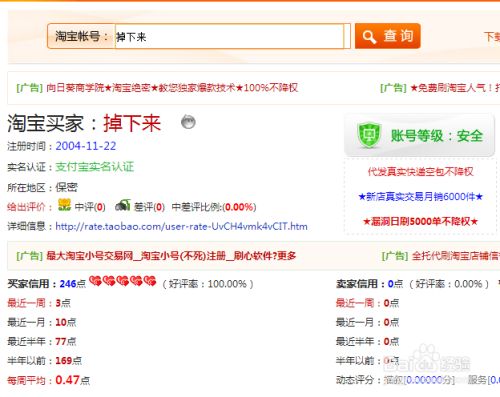Image resolution: width=500 pixels, height=397 pixels.
Task: Click the green shield security icon
Action: (x=369, y=135)
